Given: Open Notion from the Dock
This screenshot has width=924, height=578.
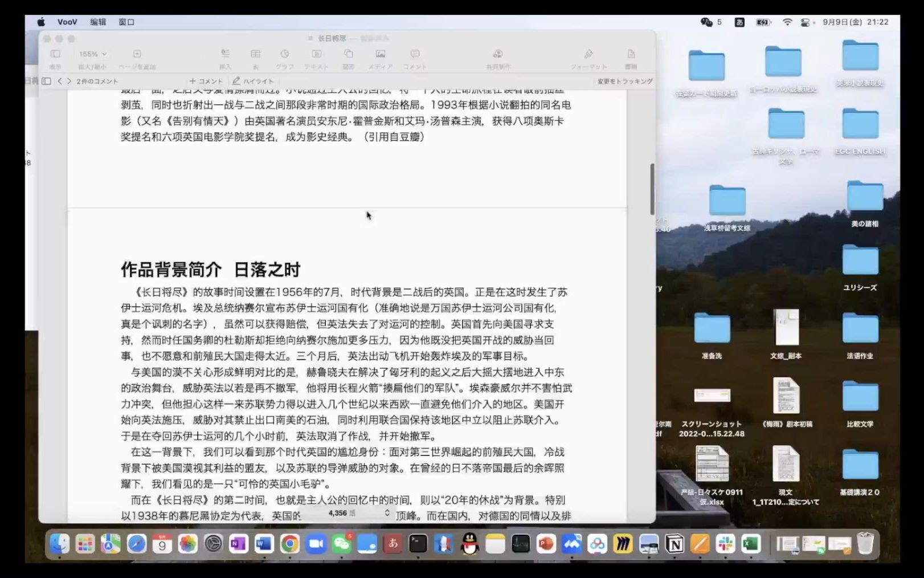Looking at the screenshot, I should (674, 544).
